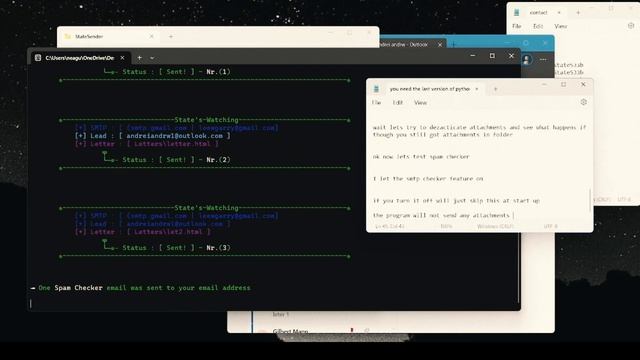Click the Notepad app icon in python note

376,89
